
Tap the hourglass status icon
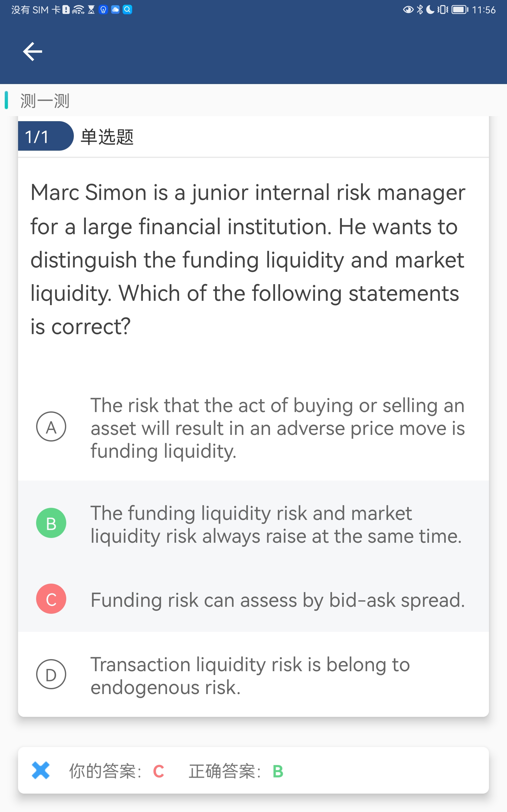[x=91, y=10]
